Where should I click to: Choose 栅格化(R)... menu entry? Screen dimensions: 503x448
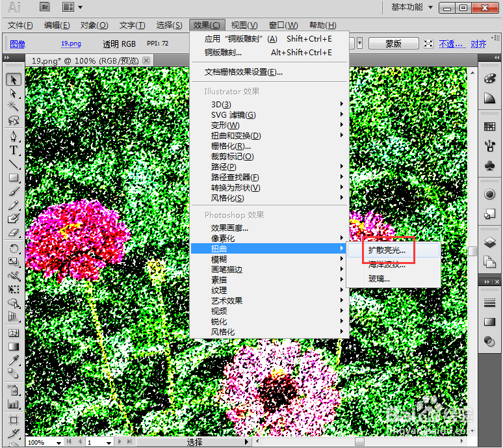click(x=231, y=146)
